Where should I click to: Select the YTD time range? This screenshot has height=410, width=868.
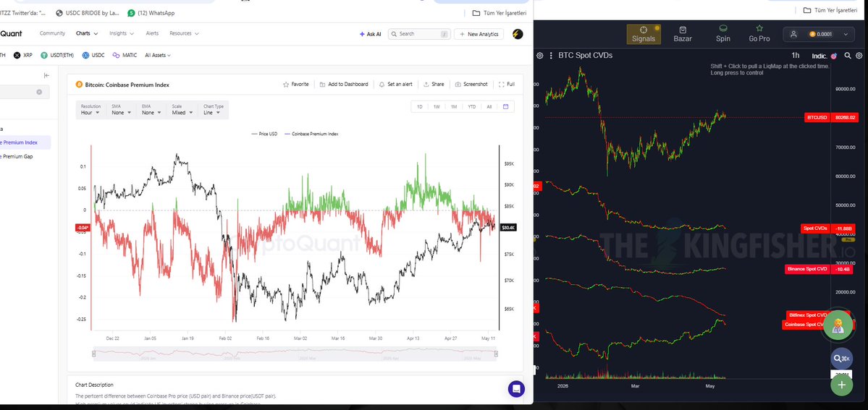[x=471, y=107]
